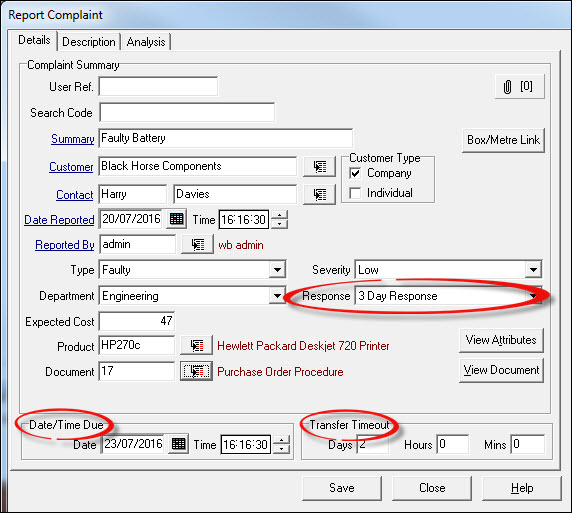Switch to the Description tab
The width and height of the screenshot is (572, 513).
(x=89, y=42)
